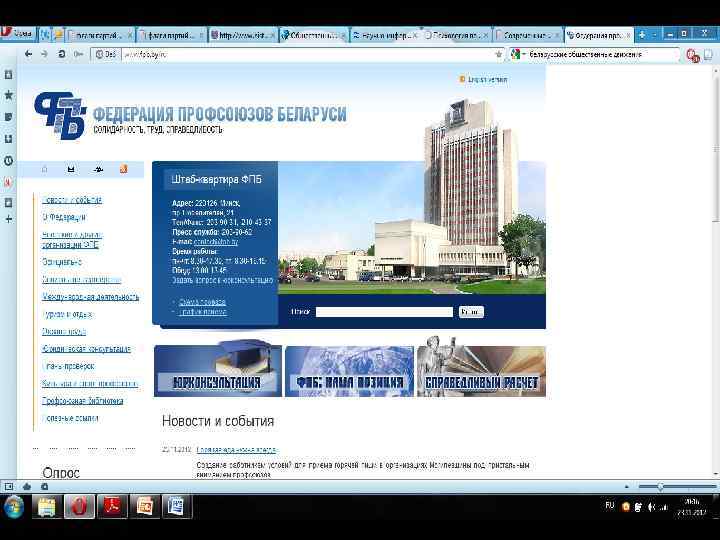Screen dimensions: 720x540
Task: Click the volume speaker tray icon
Action: (652, 507)
